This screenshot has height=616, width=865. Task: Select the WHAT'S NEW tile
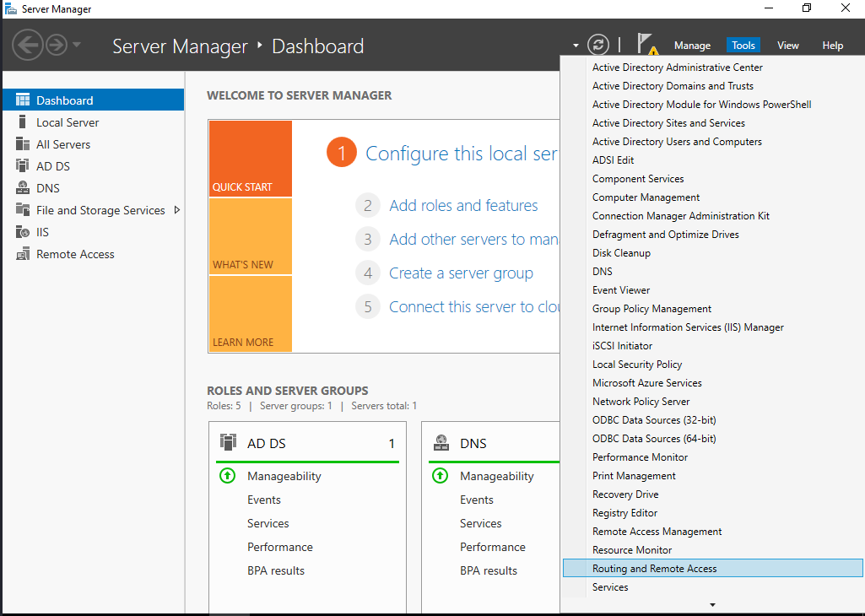click(x=250, y=236)
